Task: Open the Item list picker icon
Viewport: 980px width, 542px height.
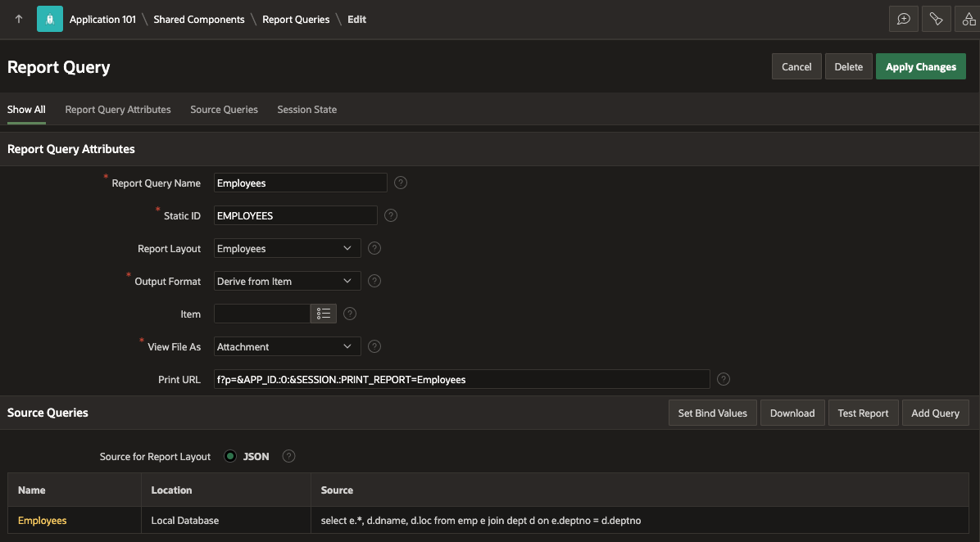Action: [x=323, y=313]
